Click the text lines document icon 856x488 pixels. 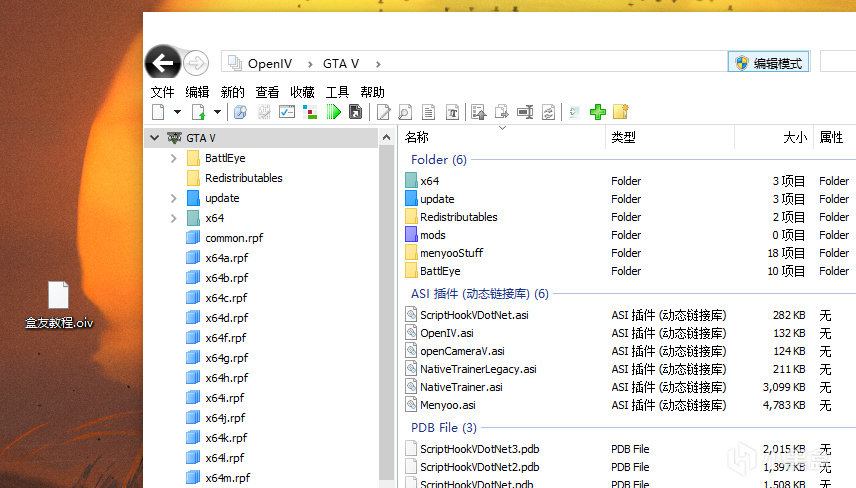(429, 112)
